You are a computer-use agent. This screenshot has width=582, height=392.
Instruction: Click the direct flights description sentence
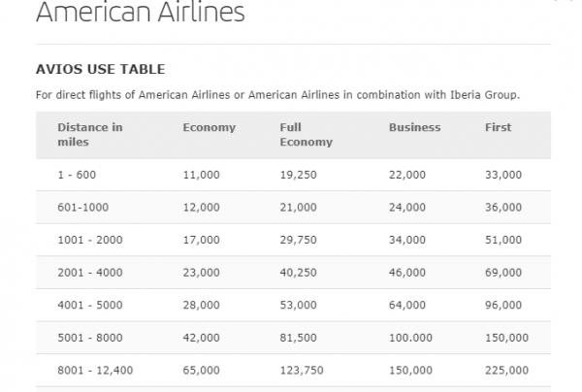click(277, 95)
